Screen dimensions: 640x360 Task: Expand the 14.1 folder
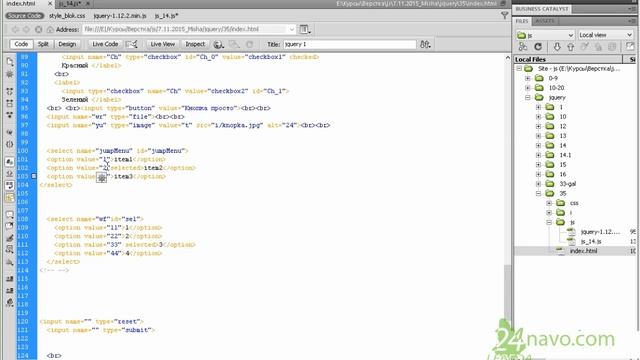click(538, 155)
